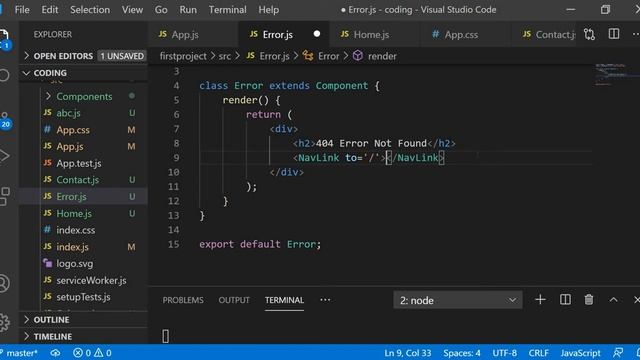Open the Accounts menu icon

click(x=4, y=283)
